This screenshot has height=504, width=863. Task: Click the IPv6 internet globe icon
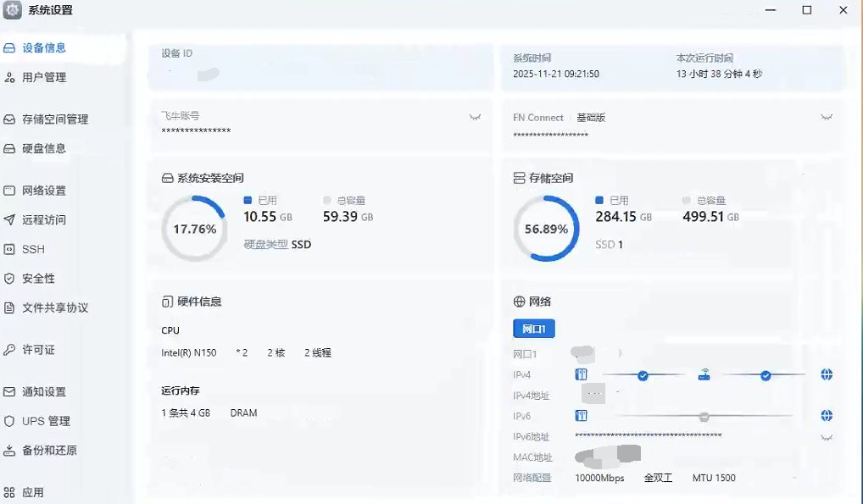827,415
